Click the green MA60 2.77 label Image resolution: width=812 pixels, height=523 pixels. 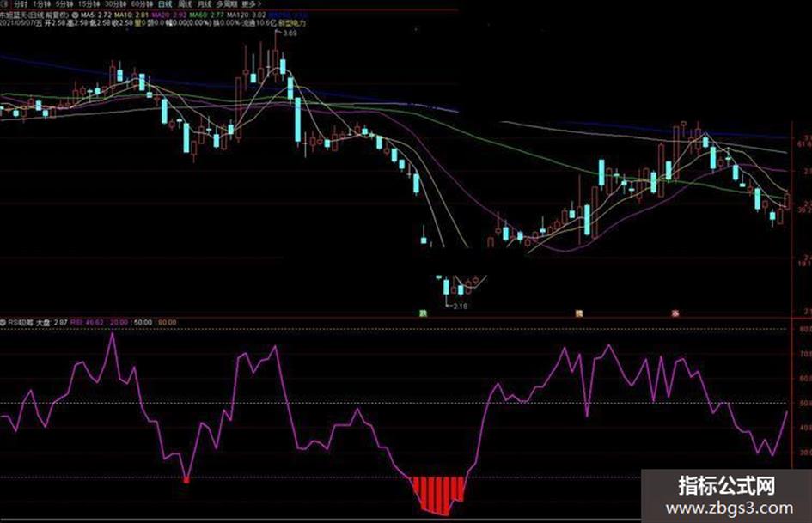pos(206,15)
